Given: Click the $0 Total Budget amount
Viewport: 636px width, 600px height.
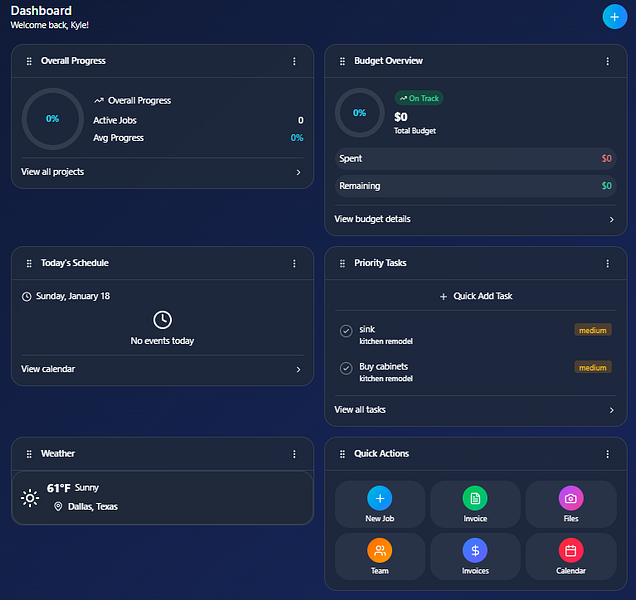Looking at the screenshot, I should [401, 117].
